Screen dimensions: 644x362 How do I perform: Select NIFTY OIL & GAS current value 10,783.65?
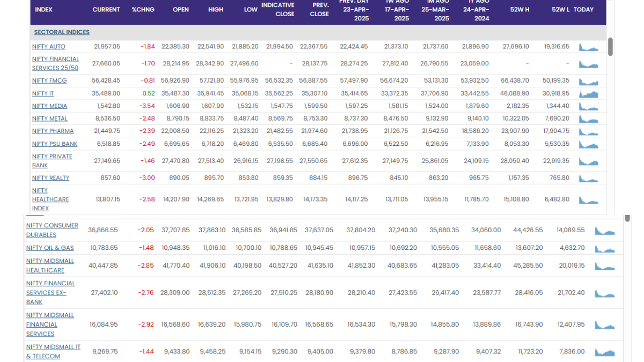[x=103, y=248]
